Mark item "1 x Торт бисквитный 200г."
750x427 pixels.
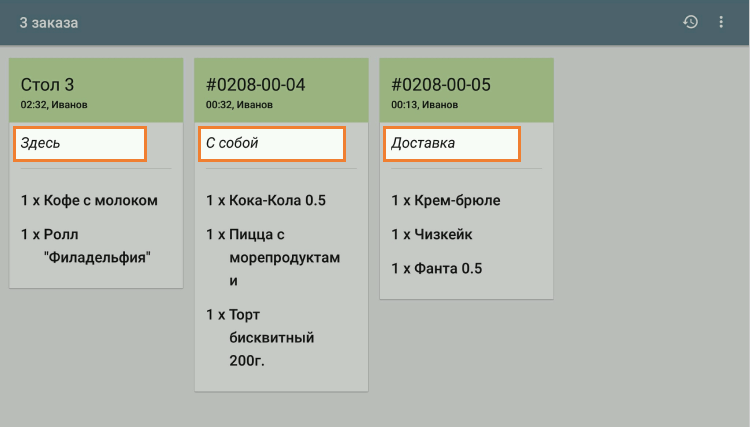pos(260,338)
